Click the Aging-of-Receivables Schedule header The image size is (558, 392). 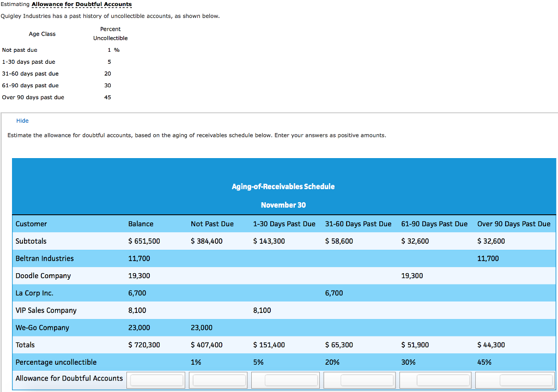click(x=283, y=186)
